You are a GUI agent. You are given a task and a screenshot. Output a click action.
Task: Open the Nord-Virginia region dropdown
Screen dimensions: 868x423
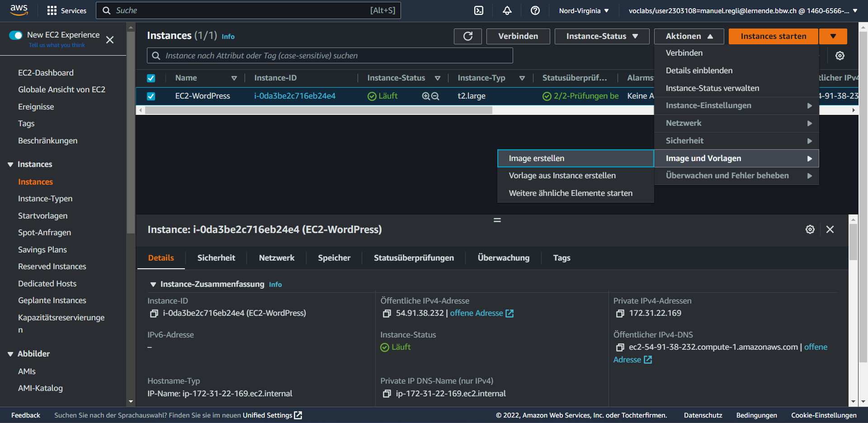coord(584,10)
